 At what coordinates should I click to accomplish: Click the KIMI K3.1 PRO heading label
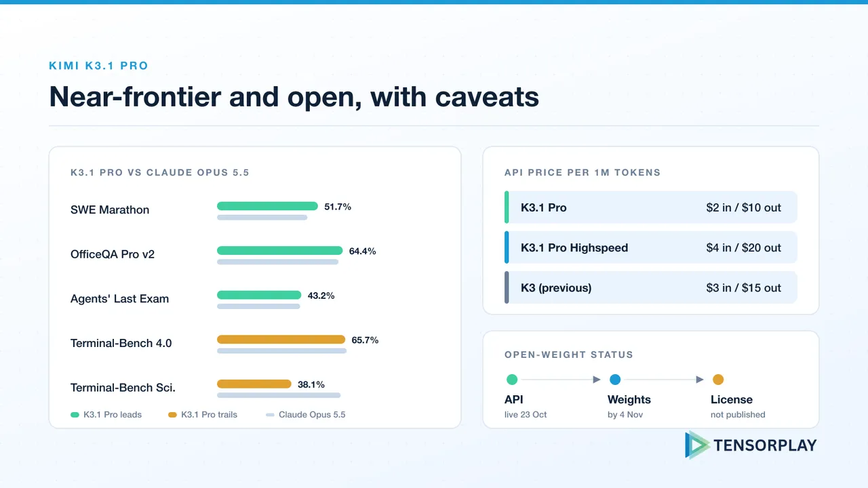pos(98,66)
